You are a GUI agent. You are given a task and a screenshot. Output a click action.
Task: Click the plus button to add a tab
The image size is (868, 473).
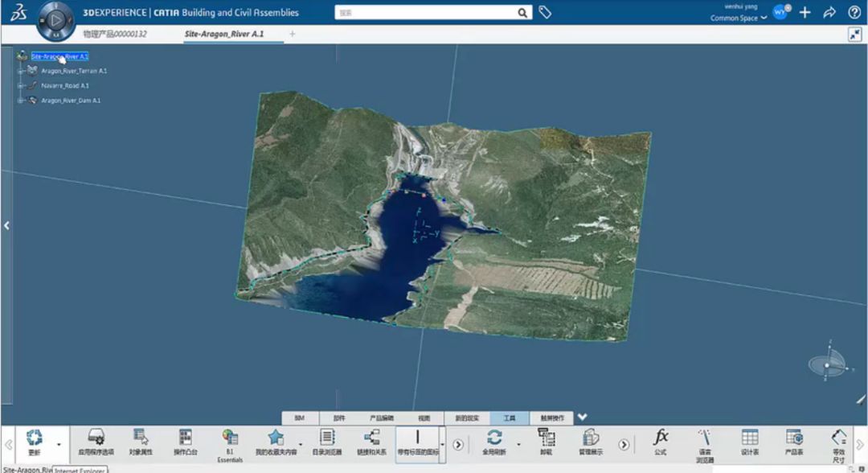(x=293, y=34)
